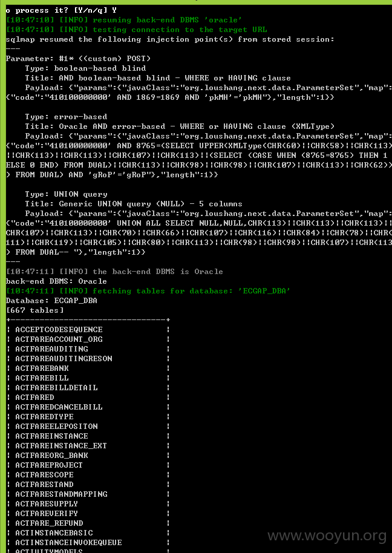Click the ACTFAREBANK table name
The image size is (392, 553).
(x=42, y=368)
